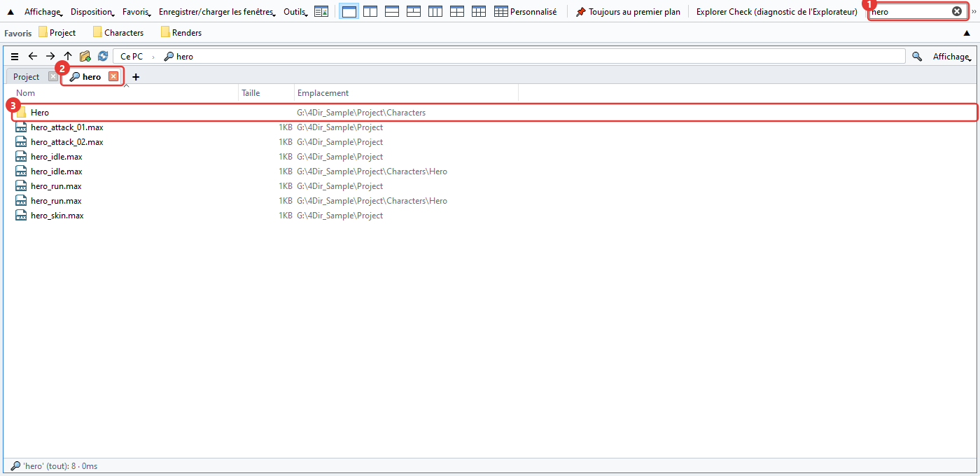The image size is (980, 476).
Task: Select the two stacked panes layout
Action: (x=392, y=12)
